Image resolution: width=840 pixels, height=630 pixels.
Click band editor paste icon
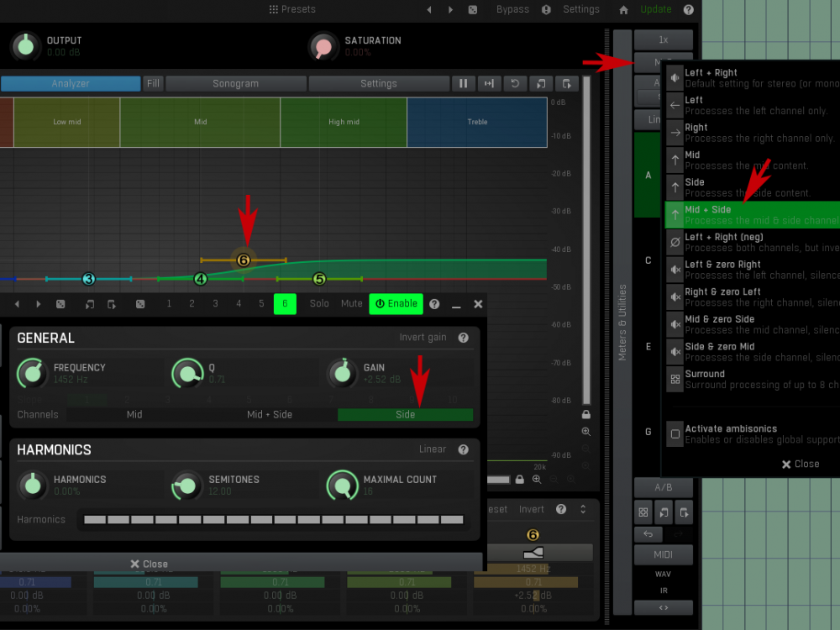tap(112, 304)
